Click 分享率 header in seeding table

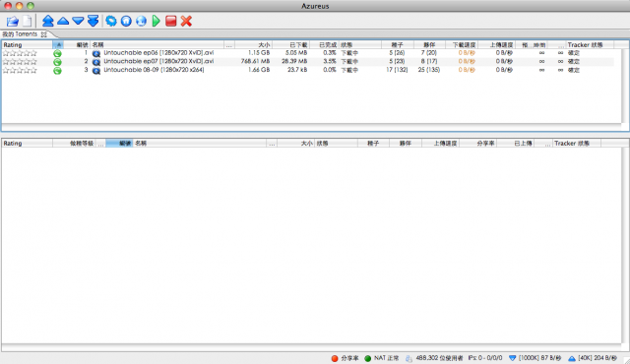click(x=478, y=143)
